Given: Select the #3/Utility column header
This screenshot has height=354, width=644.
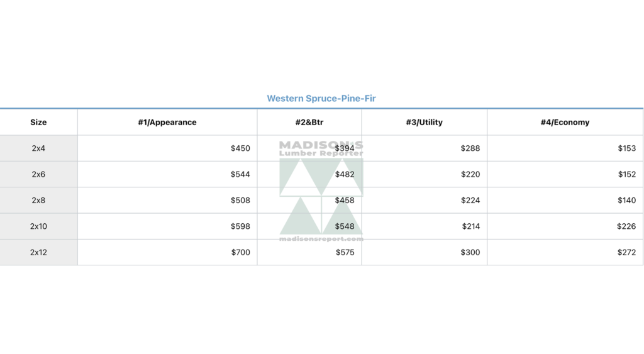Looking at the screenshot, I should point(425,123).
